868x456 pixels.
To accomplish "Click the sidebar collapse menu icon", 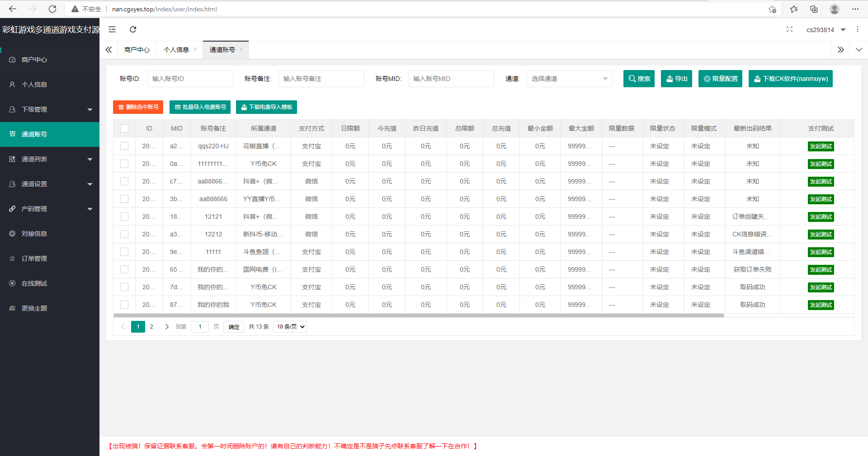I will (112, 29).
